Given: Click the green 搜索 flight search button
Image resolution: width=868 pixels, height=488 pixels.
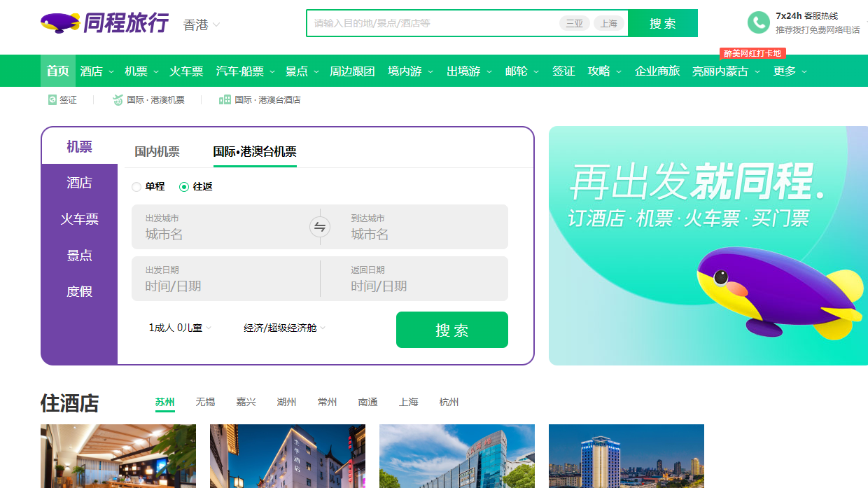Looking at the screenshot, I should point(451,329).
